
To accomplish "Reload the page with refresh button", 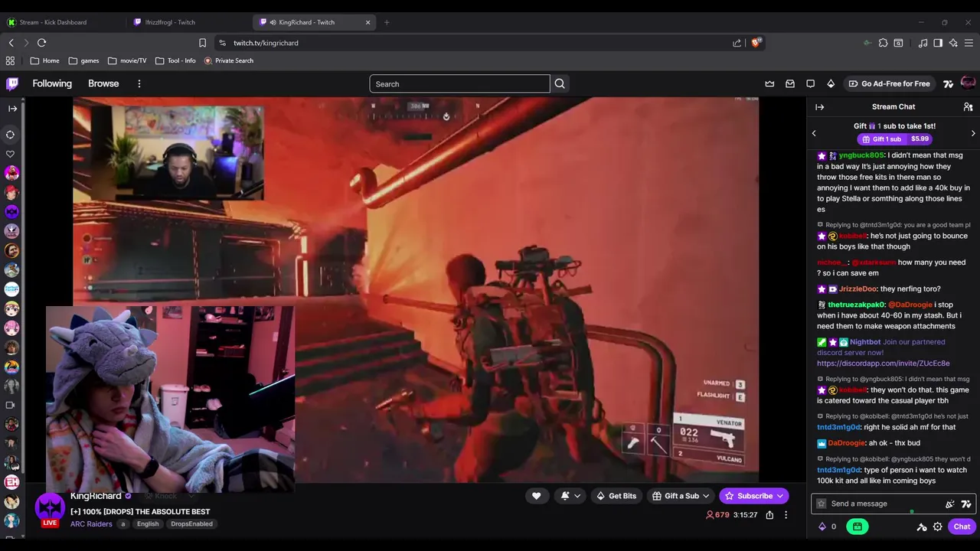I will [x=41, y=43].
